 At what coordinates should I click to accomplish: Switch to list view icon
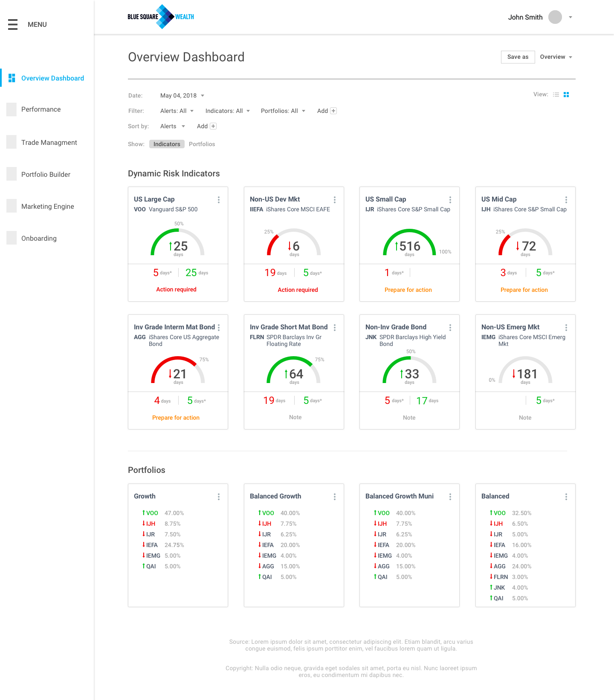pos(556,95)
